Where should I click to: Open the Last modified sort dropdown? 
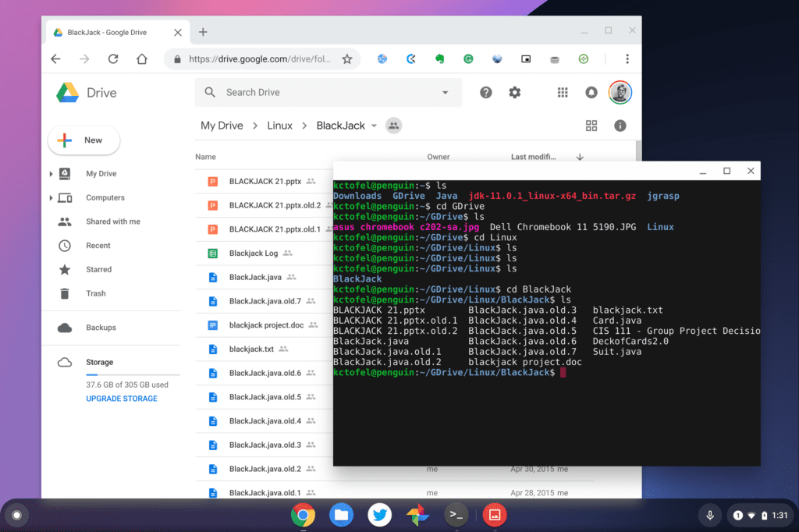coord(534,157)
